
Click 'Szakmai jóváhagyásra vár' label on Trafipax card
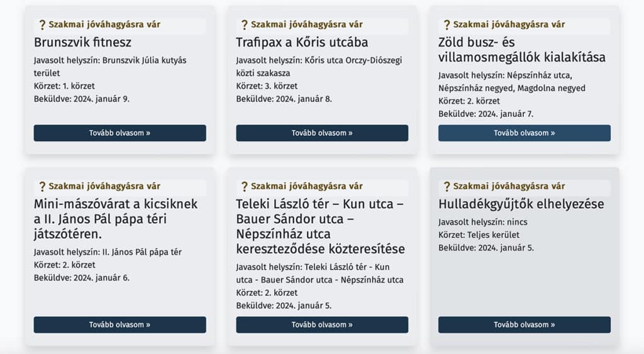click(307, 25)
